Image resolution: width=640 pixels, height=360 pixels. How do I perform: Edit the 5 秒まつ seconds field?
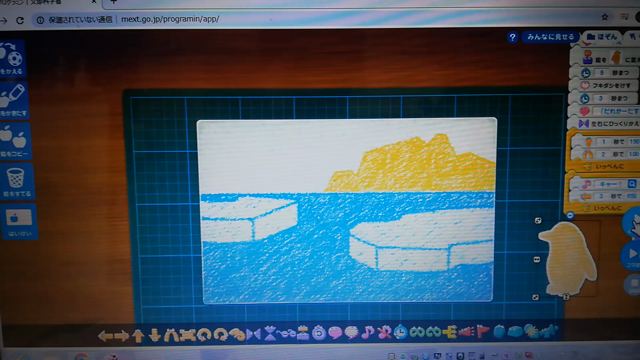(601, 73)
